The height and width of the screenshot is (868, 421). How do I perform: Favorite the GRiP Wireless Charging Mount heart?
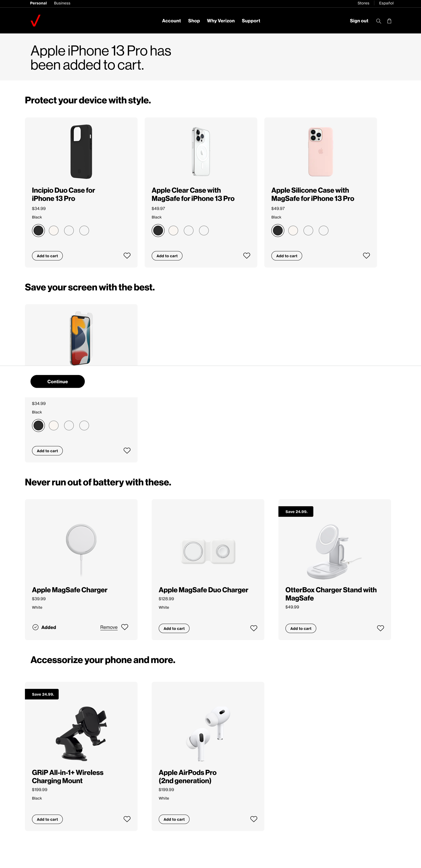(x=127, y=819)
